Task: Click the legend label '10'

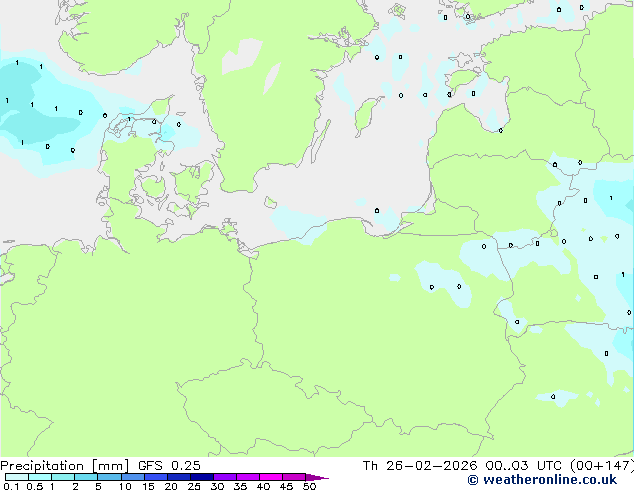Action: point(125,486)
